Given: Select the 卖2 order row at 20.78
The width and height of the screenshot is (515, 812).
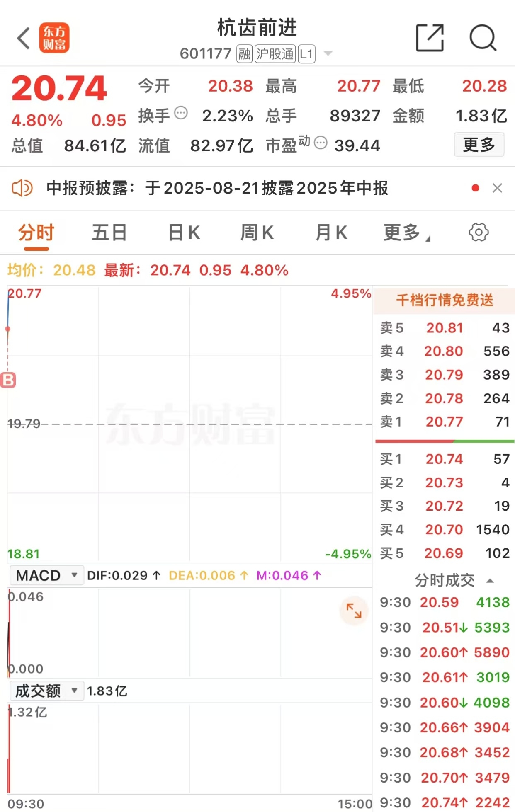Looking at the screenshot, I should pyautogui.click(x=445, y=398).
